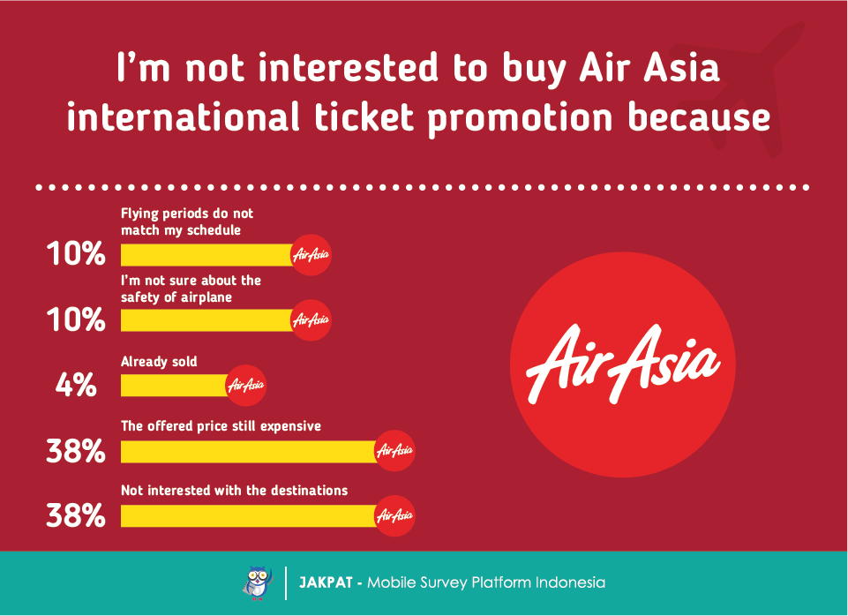
Task: Click the large AirAsia circle logo
Action: click(622, 364)
